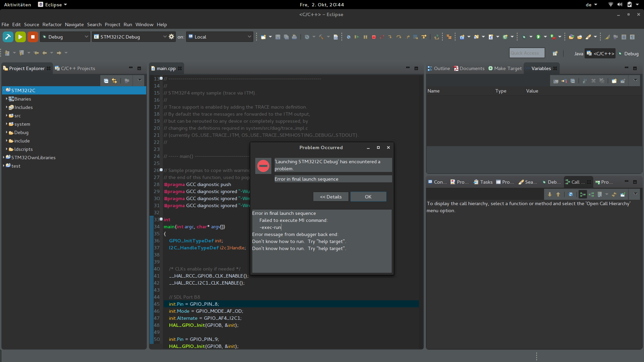Click Collapse All in Project Explorer
This screenshot has height=362, width=644.
click(106, 81)
